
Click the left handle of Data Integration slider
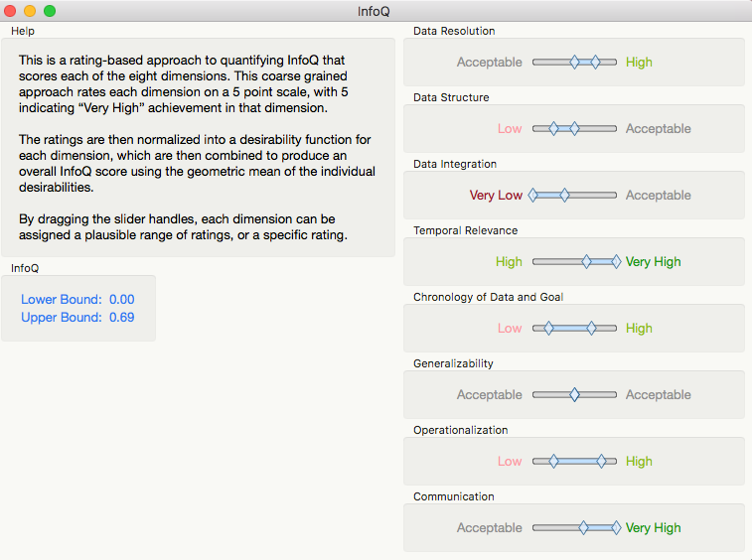(x=532, y=195)
